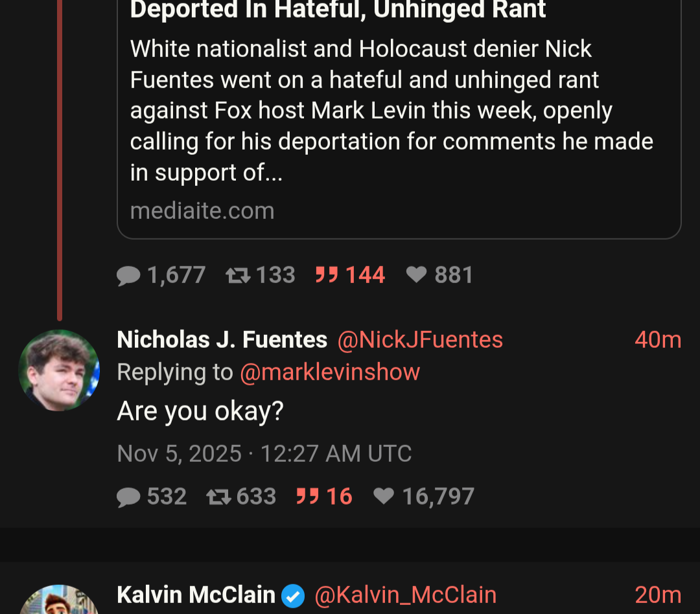Open Nicholas J. Fuentes profile picture

(59, 370)
